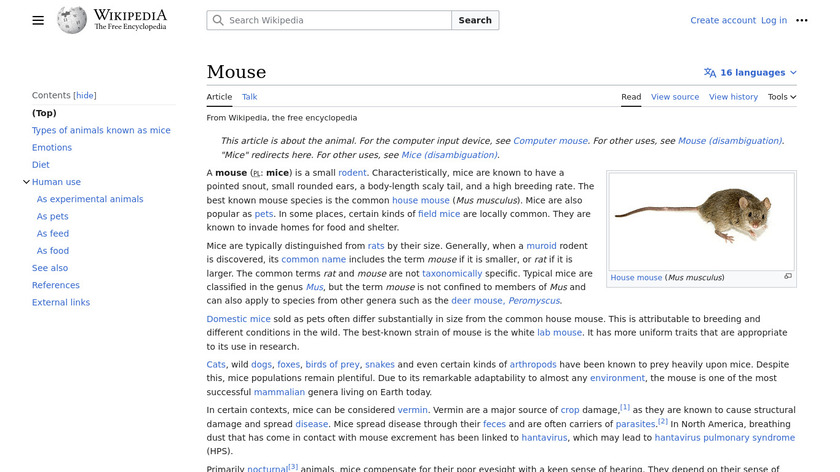Open the Tools dropdown menu
The width and height of the screenshot is (840, 472).
[782, 97]
